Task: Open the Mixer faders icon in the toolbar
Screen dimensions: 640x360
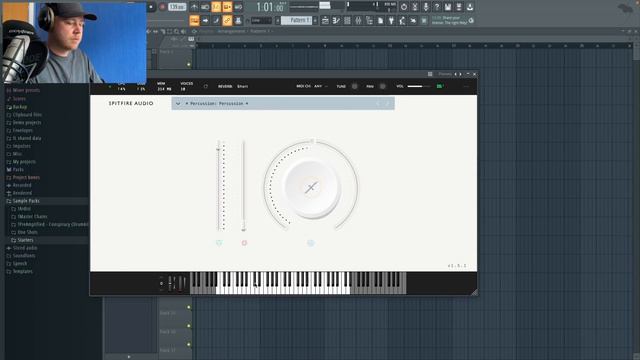Action: point(358,20)
